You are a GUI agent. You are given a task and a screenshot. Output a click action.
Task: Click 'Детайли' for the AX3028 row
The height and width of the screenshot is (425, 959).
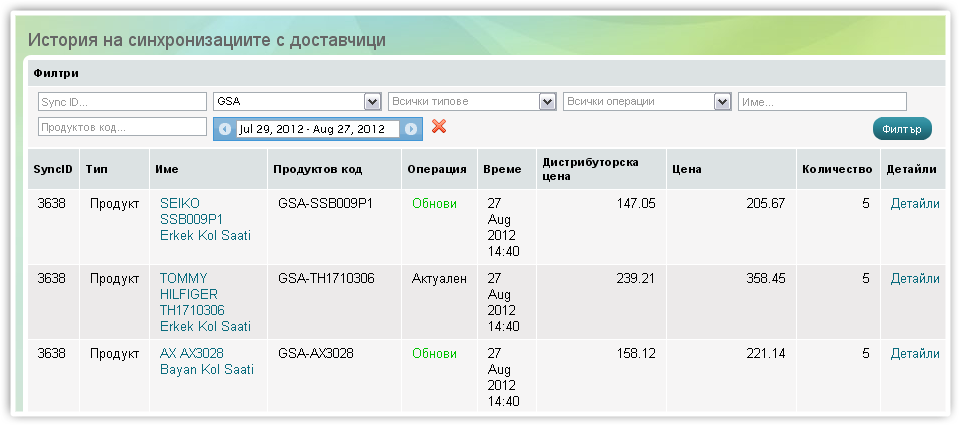[x=915, y=353]
